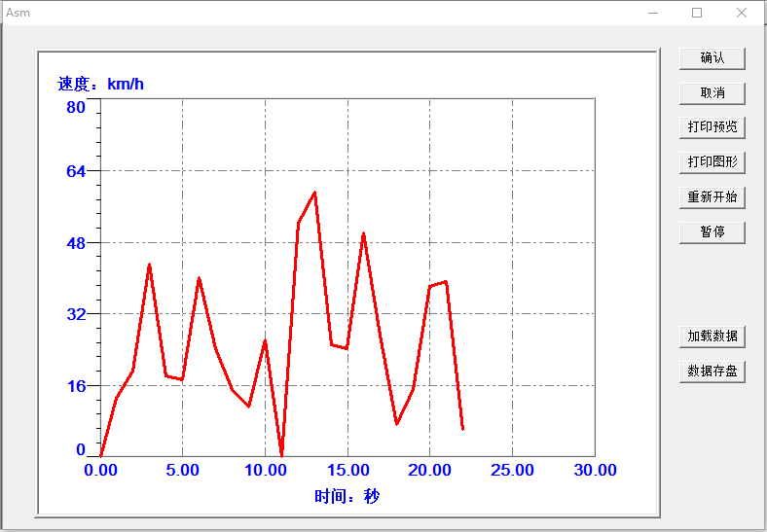Minimize the Asm window
This screenshot has height=532, width=767.
tap(652, 13)
